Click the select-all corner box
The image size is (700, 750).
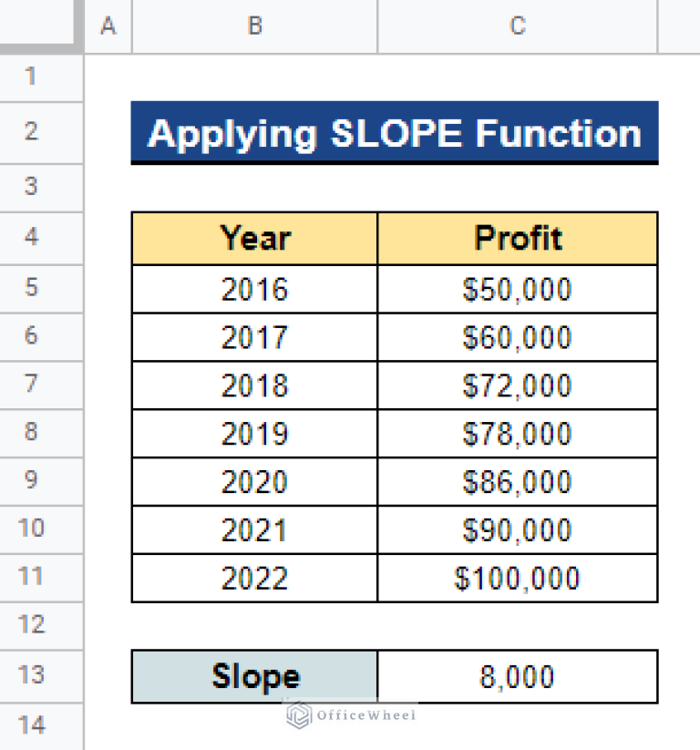click(42, 26)
